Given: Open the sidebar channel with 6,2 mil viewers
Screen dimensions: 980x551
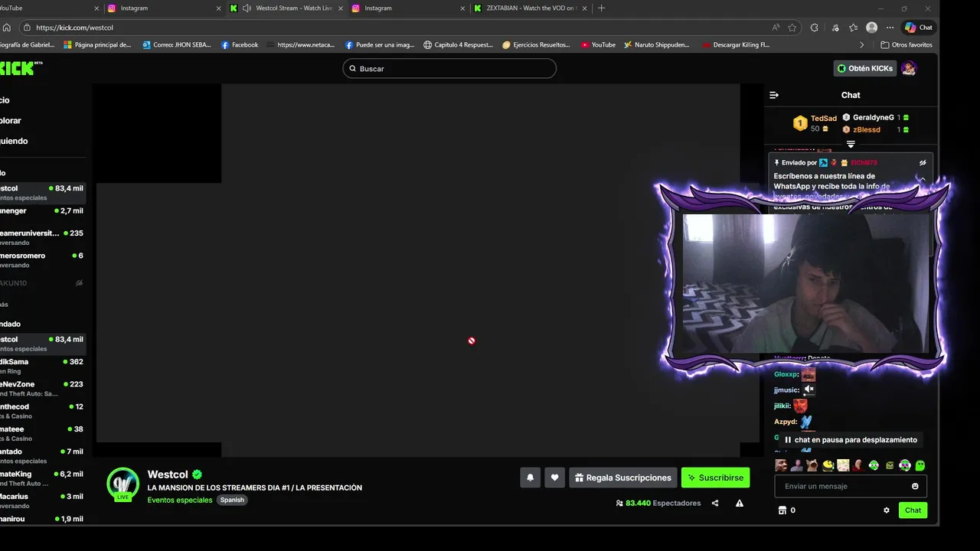Looking at the screenshot, I should [42, 478].
